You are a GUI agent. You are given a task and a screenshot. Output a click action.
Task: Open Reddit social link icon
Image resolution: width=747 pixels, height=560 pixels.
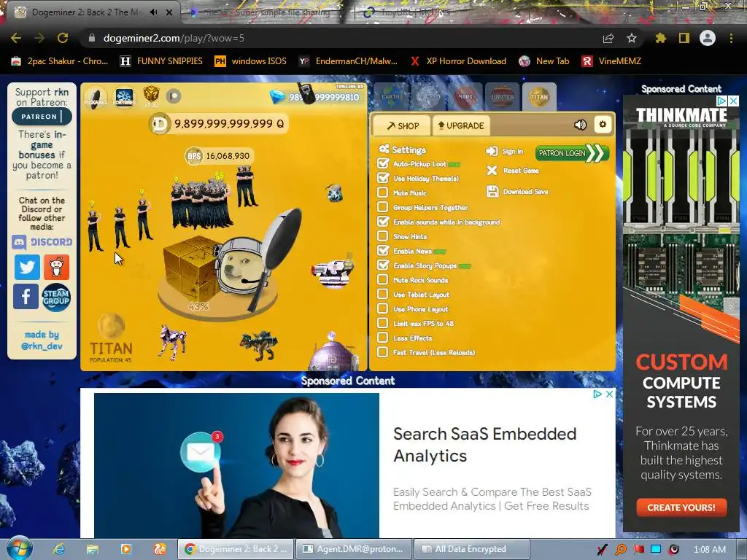tap(57, 267)
